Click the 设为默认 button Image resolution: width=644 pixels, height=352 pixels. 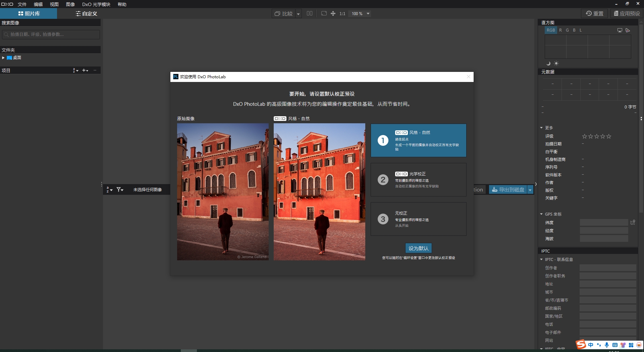(418, 248)
